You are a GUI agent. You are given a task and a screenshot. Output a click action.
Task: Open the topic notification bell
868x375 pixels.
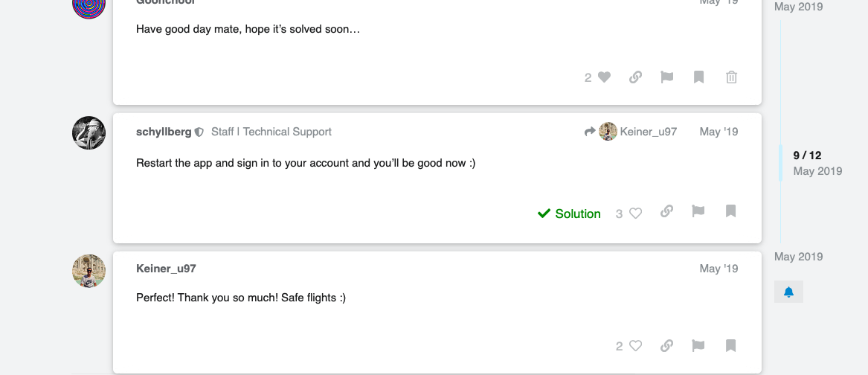(788, 292)
